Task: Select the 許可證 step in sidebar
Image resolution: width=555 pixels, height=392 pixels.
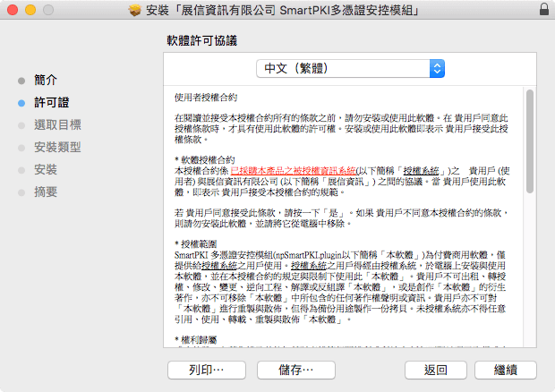Action: coord(52,103)
